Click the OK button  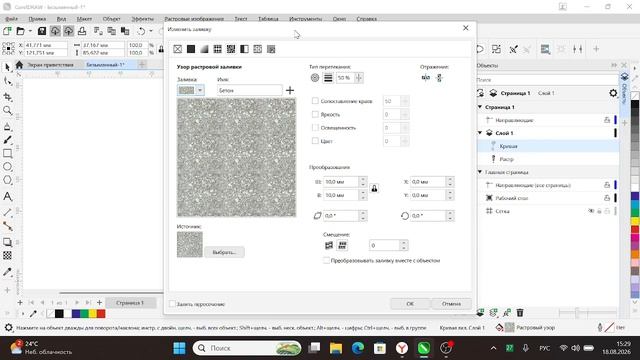(410, 304)
